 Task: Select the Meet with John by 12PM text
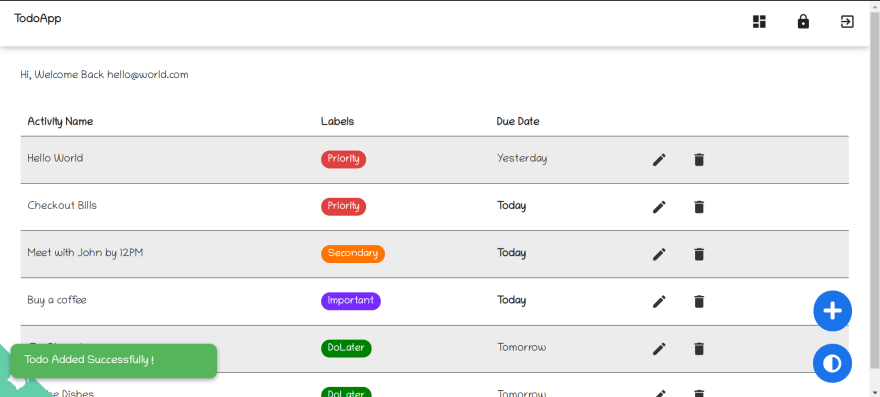click(x=85, y=253)
